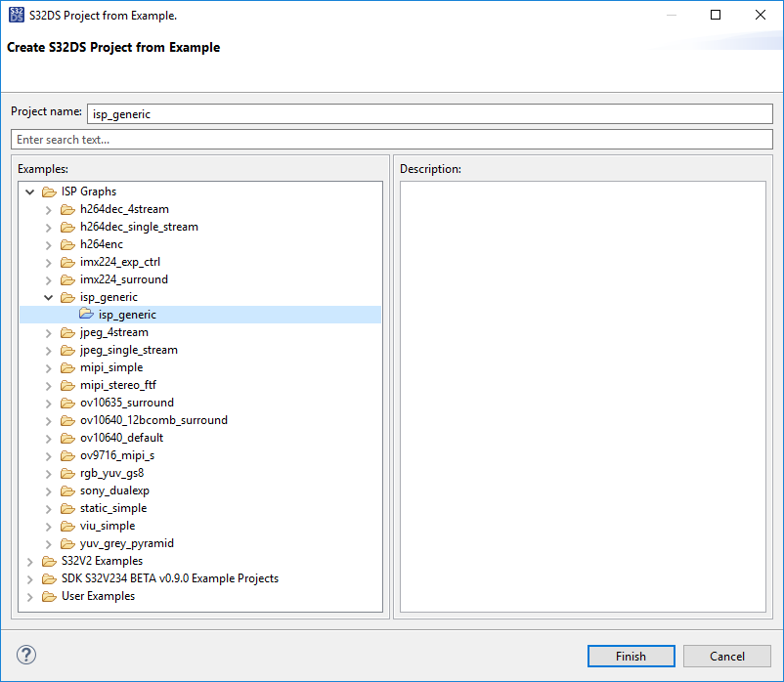Click the folder icon next to viu_simple
784x682 pixels.
tap(67, 526)
